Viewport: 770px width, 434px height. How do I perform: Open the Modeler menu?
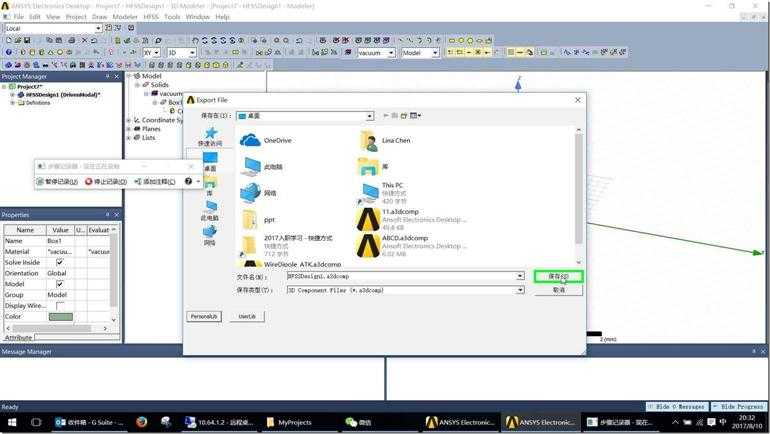tap(125, 17)
